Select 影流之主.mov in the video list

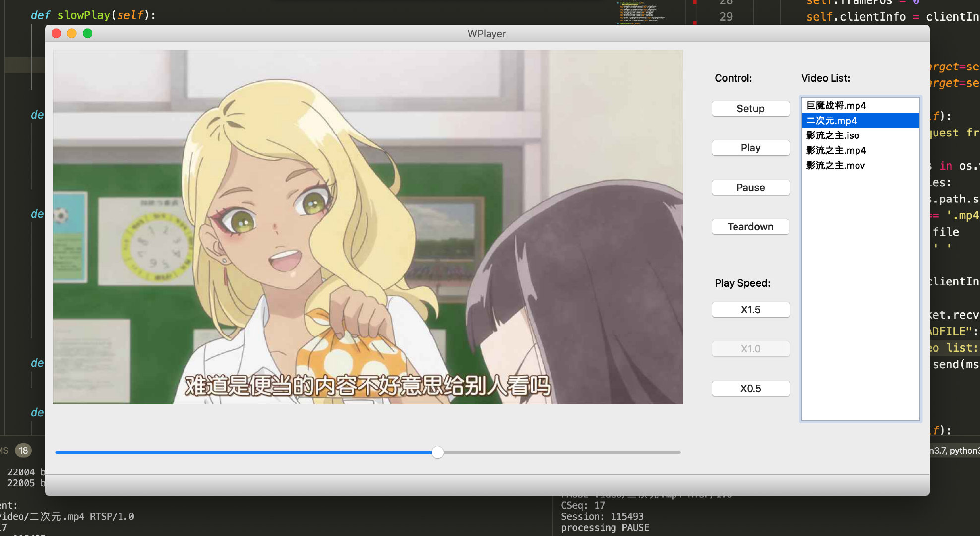click(x=860, y=165)
